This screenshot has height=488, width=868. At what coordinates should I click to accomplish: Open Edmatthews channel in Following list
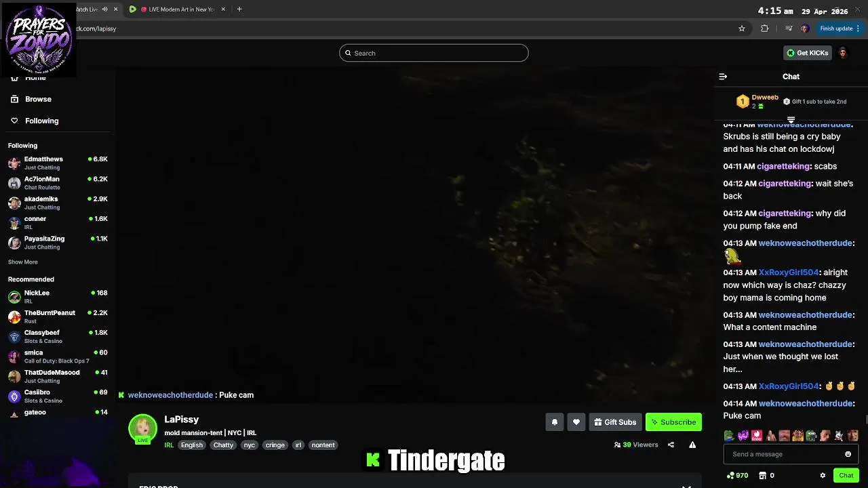click(x=58, y=163)
